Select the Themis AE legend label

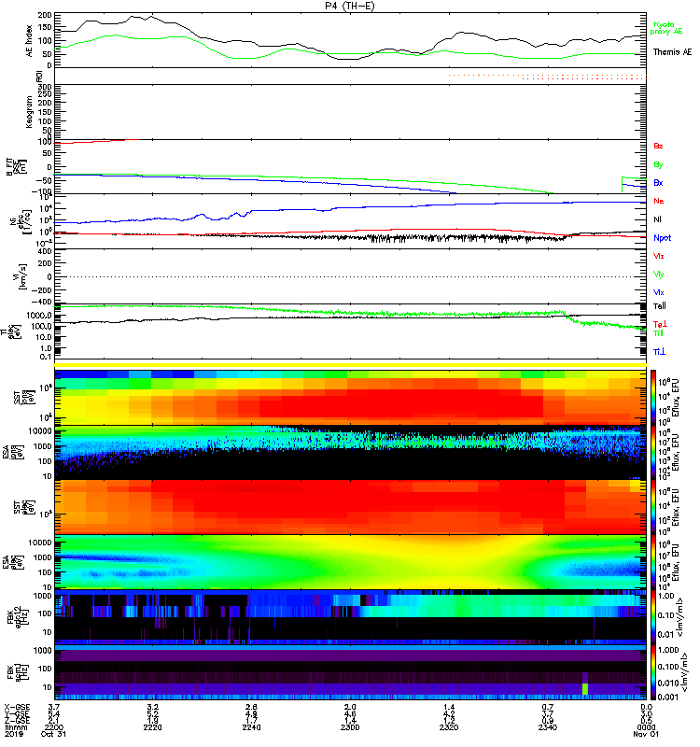tap(672, 52)
